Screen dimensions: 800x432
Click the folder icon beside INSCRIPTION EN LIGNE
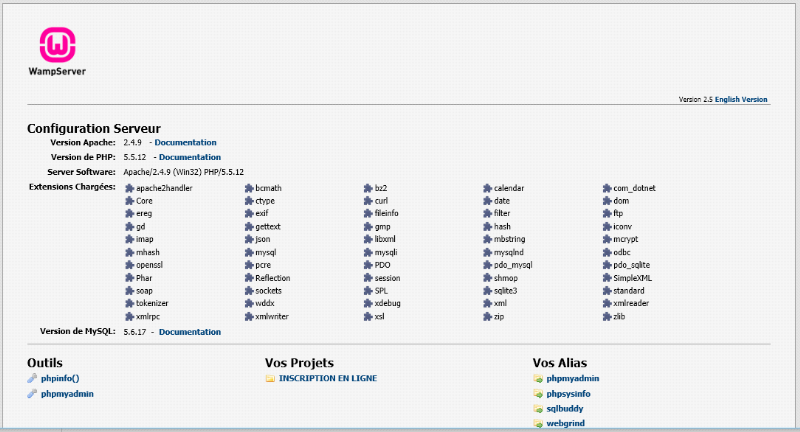[270, 379]
